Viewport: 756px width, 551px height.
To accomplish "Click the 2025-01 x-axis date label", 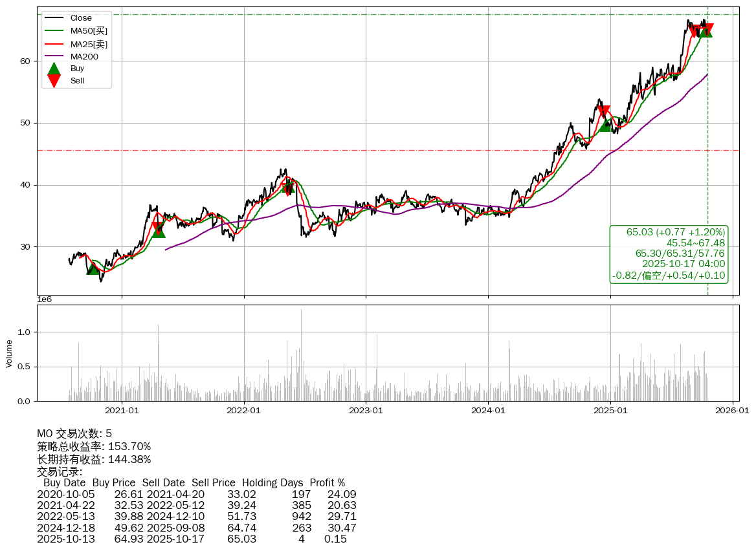I will pos(611,410).
